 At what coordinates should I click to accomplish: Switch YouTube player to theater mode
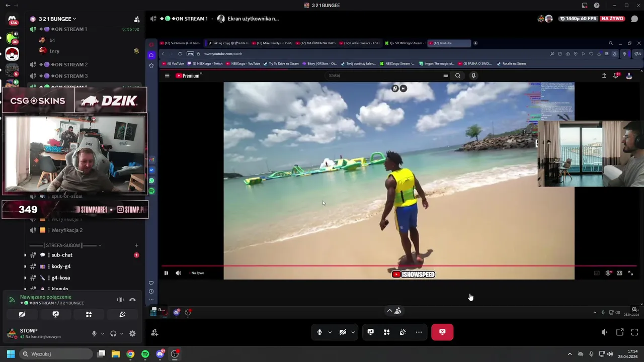click(x=619, y=273)
